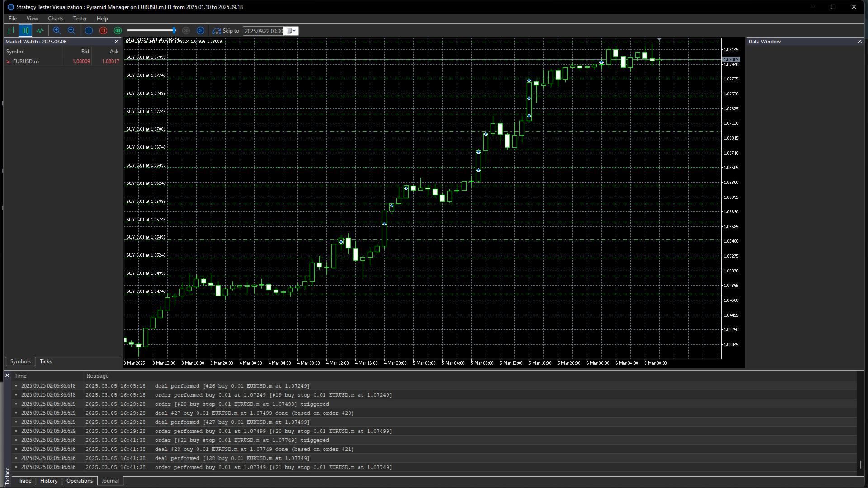Click the Skip to button

click(226, 31)
